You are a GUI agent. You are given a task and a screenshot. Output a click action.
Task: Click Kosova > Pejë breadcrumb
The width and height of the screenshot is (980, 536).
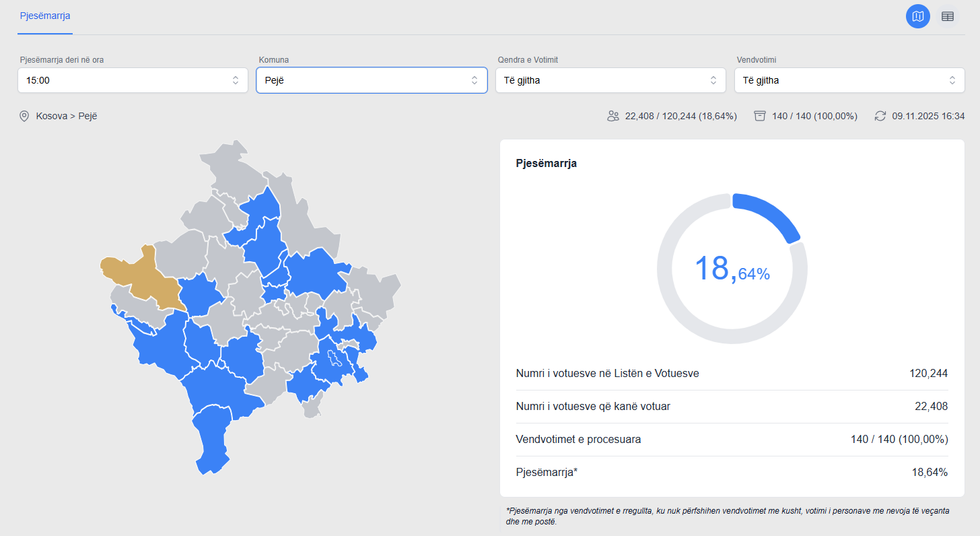66,116
